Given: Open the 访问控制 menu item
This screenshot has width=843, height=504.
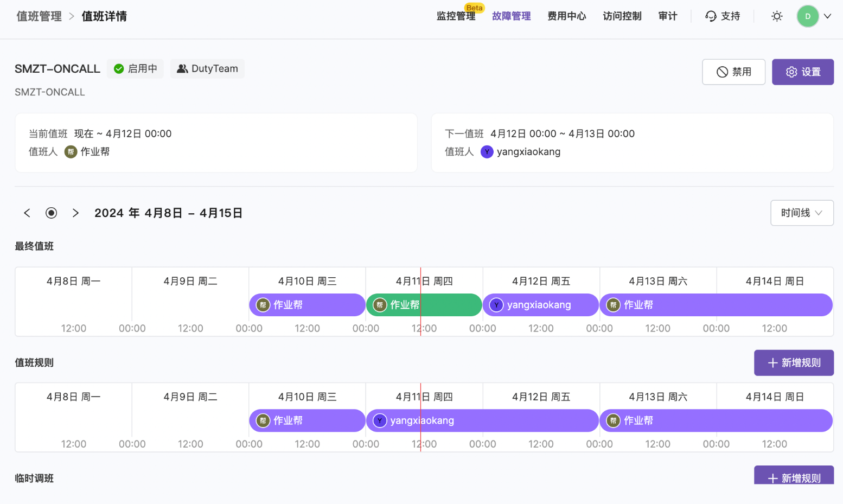Looking at the screenshot, I should (x=622, y=16).
